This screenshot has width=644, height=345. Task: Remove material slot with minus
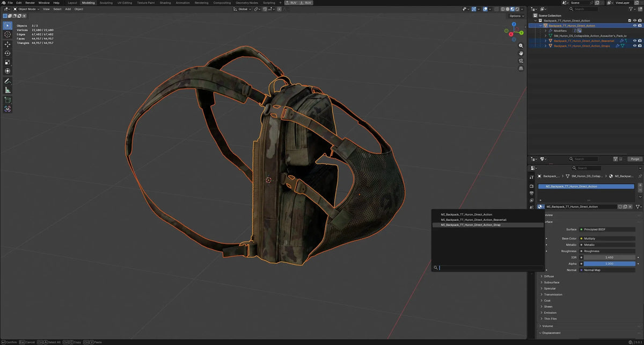click(640, 191)
